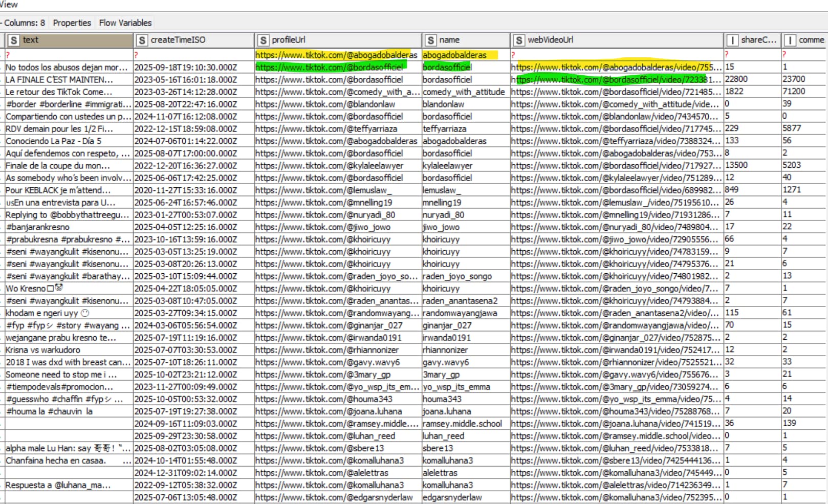828x504 pixels.
Task: Select timestamp cell 2020-11-27T15:33:16.000Z
Action: click(x=185, y=190)
